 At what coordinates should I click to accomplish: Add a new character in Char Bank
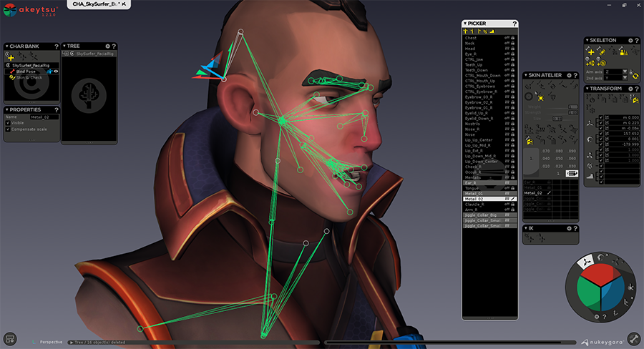point(10,56)
